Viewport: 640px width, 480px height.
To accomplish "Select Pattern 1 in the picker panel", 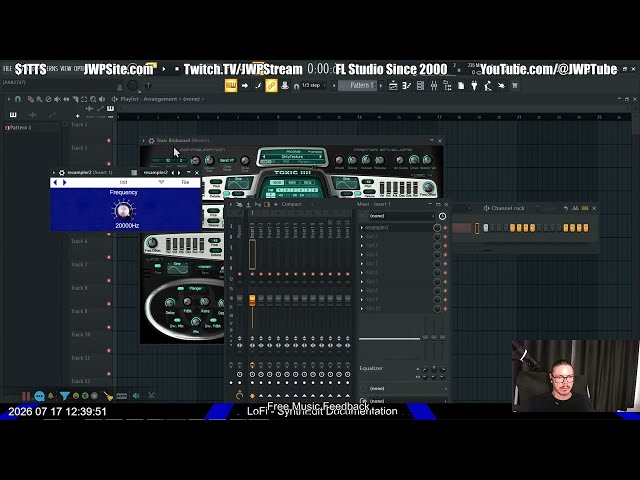I will coord(31,128).
